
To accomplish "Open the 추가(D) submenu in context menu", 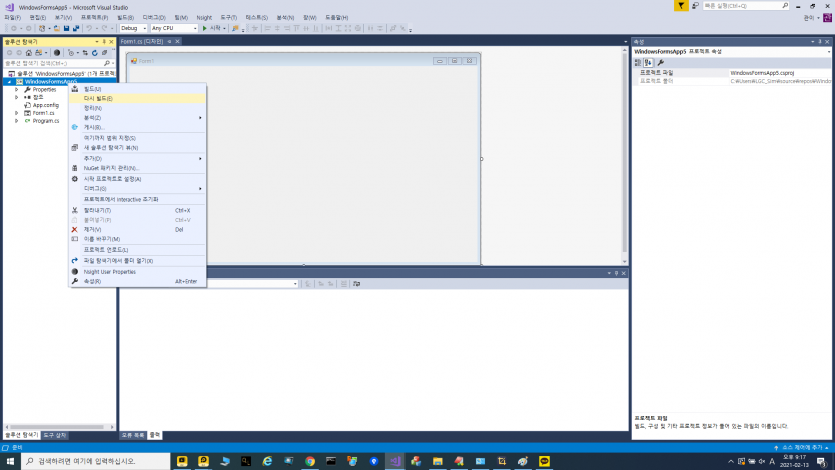I will pos(137,159).
